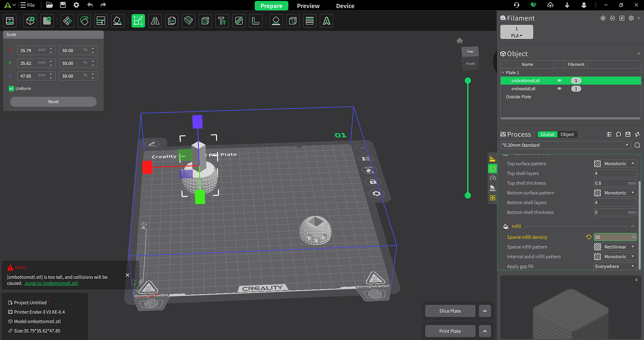The width and height of the screenshot is (644, 340).
Task: Follow Jump to [smbottomstl.stl] link
Action: point(51,283)
